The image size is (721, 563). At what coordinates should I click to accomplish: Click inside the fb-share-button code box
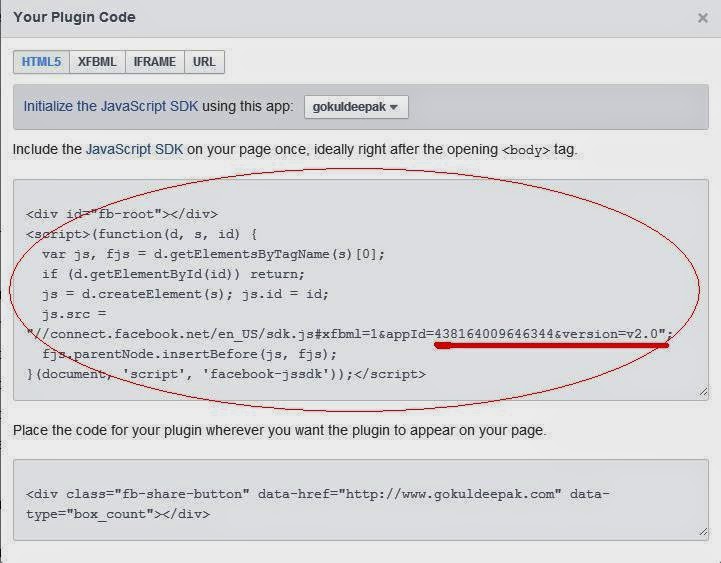click(x=361, y=500)
